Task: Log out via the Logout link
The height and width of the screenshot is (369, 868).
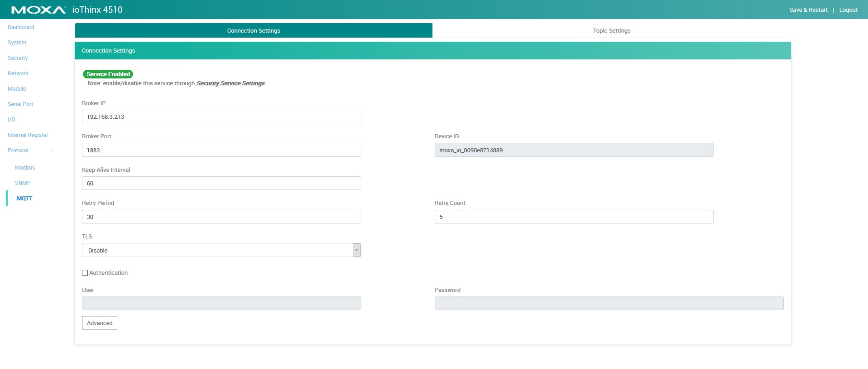Action: (x=848, y=10)
